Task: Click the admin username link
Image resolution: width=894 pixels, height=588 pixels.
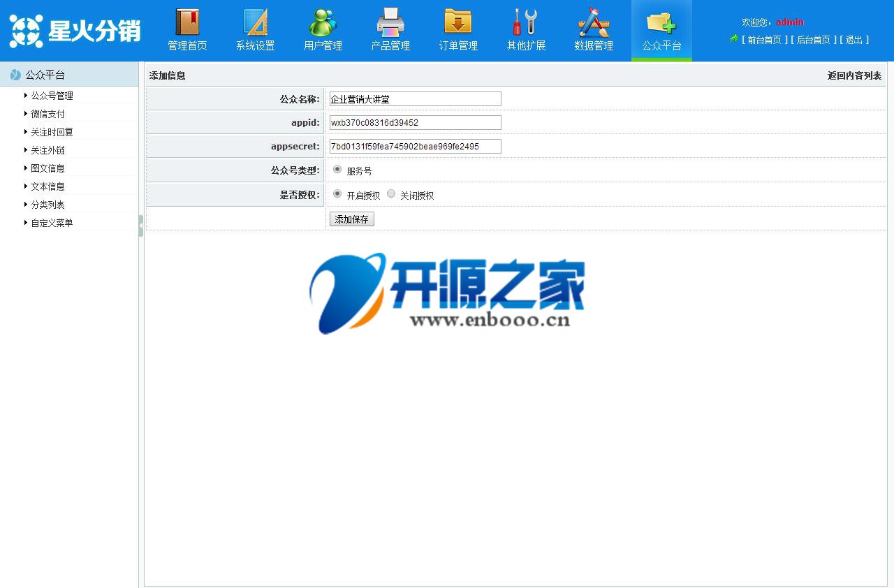Action: click(789, 22)
